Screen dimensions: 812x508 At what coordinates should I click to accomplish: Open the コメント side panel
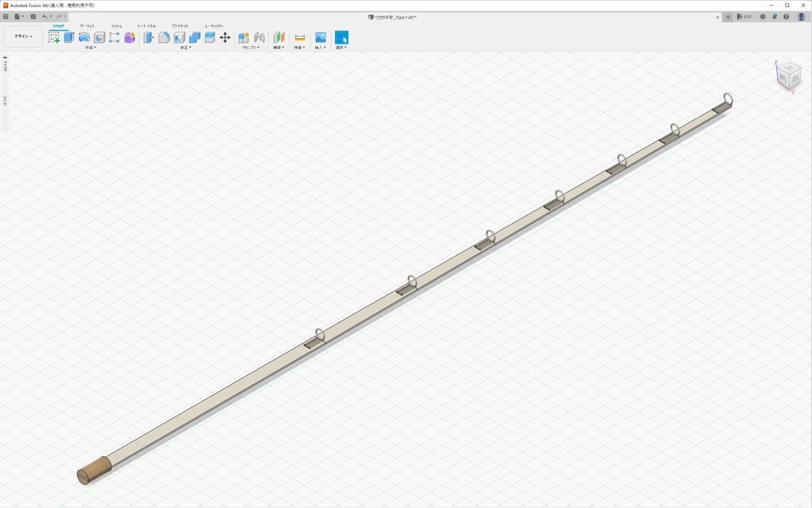[5, 100]
